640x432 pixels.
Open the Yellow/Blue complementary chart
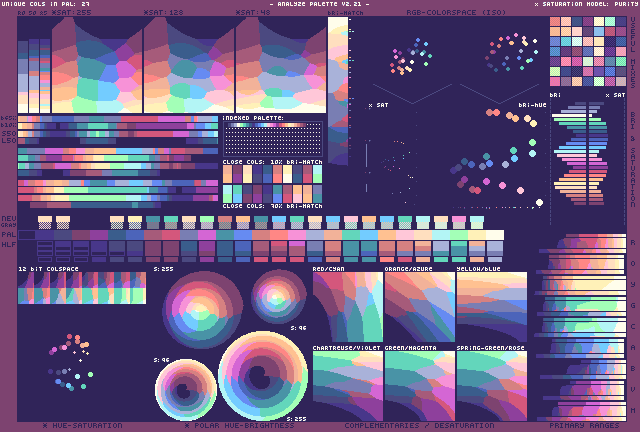492,307
